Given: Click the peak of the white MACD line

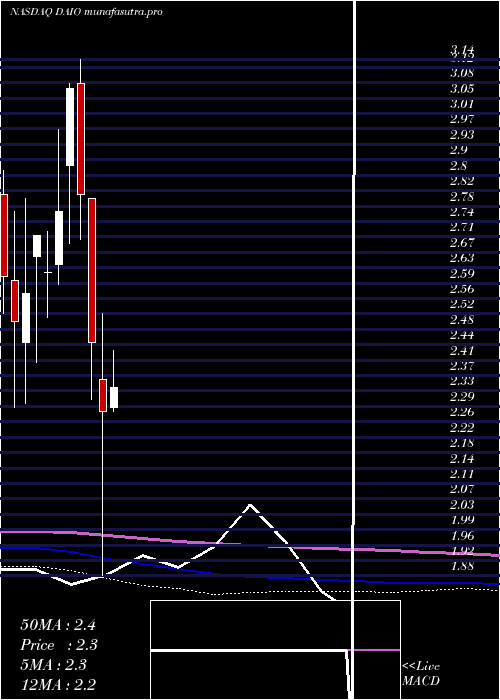Looking at the screenshot, I should [x=250, y=505].
